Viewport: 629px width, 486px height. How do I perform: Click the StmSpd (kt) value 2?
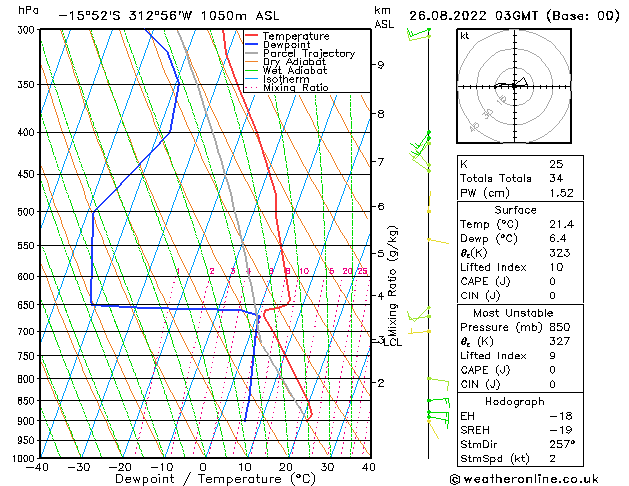click(x=553, y=458)
